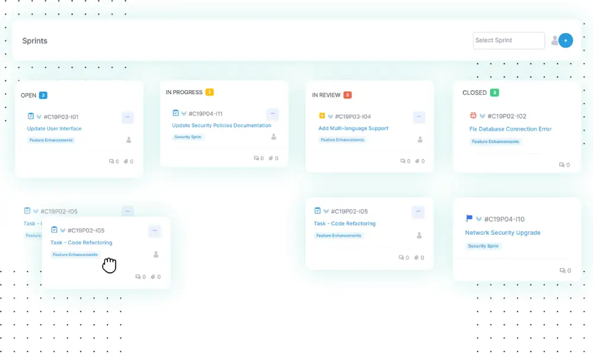Click the flag icon on Network Security Upgrade card
593x364 pixels.
(470, 219)
